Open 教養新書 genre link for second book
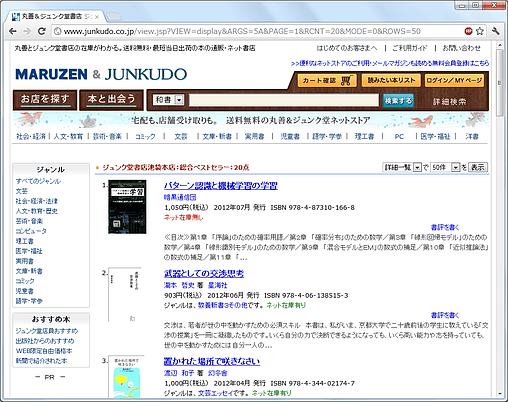The image size is (508, 402). [x=223, y=305]
